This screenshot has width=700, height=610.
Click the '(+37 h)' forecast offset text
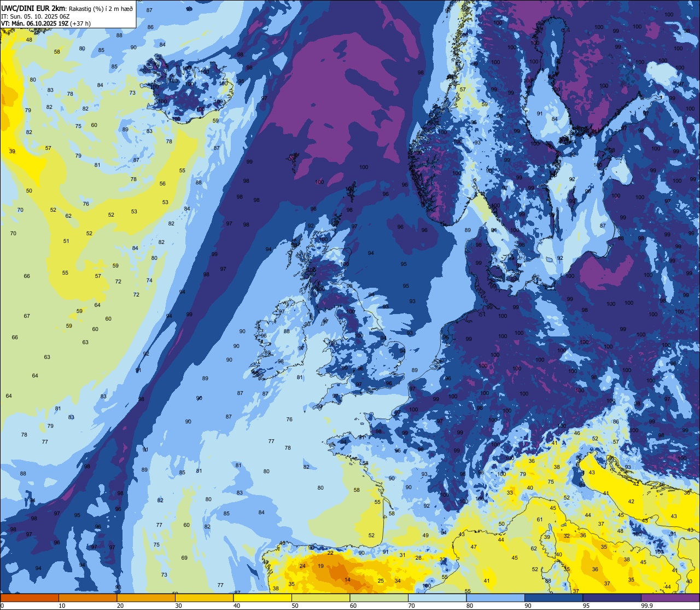[80, 24]
